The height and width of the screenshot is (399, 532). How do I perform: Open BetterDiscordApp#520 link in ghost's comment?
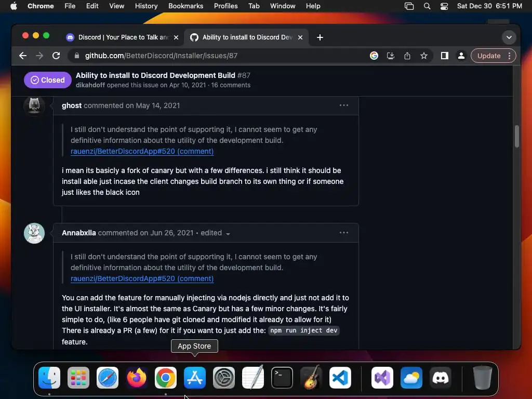(x=142, y=151)
